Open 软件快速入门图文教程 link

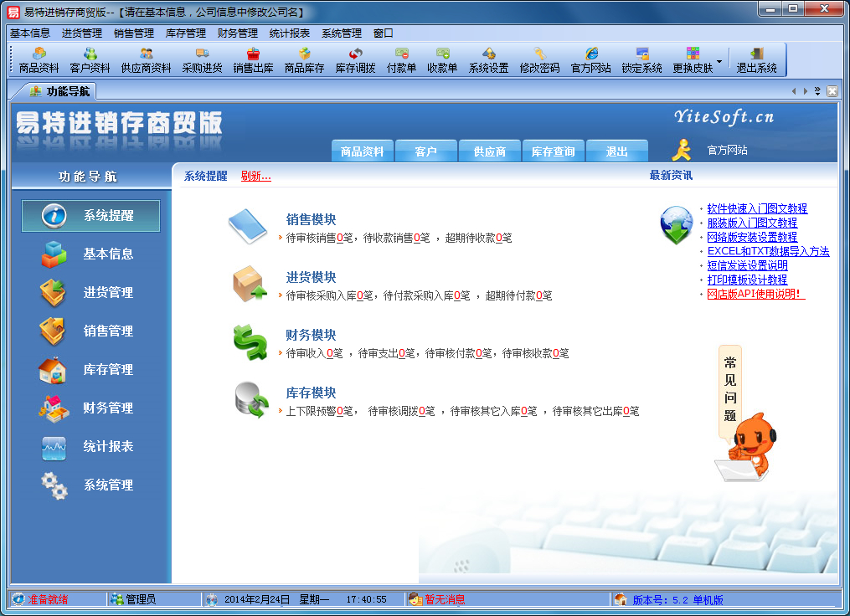(757, 208)
